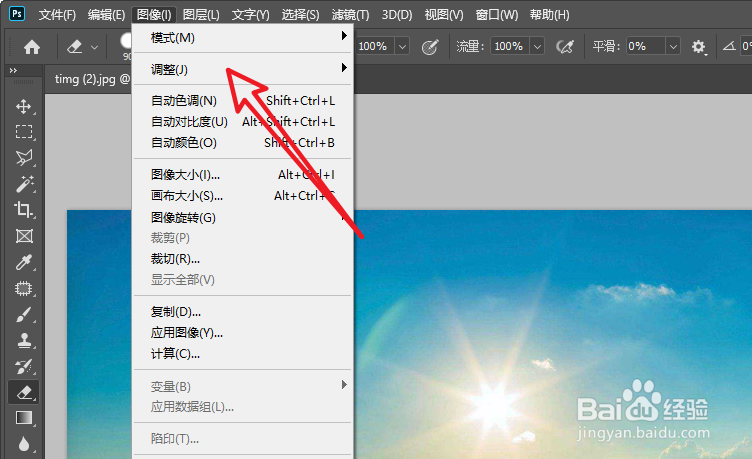Choose 计算(C)... menu item
Image resolution: width=752 pixels, height=459 pixels.
[243, 354]
